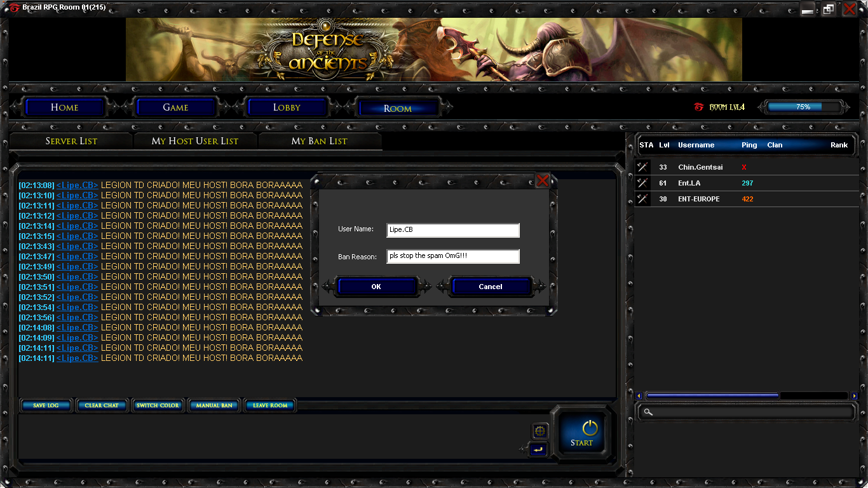Click the Defense of the Ancients banner
The height and width of the screenshot is (488, 868).
click(434, 50)
